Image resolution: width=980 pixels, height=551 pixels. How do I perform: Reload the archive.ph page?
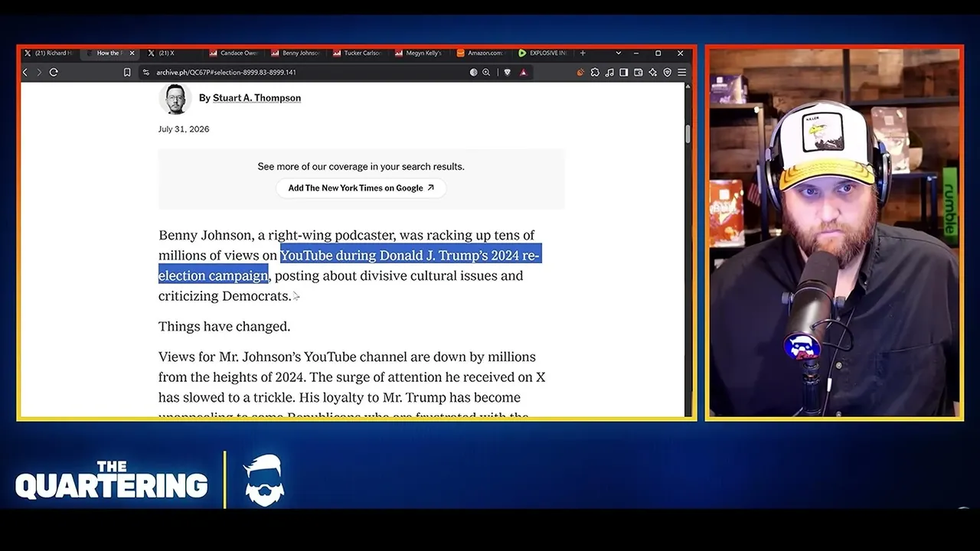(x=54, y=72)
